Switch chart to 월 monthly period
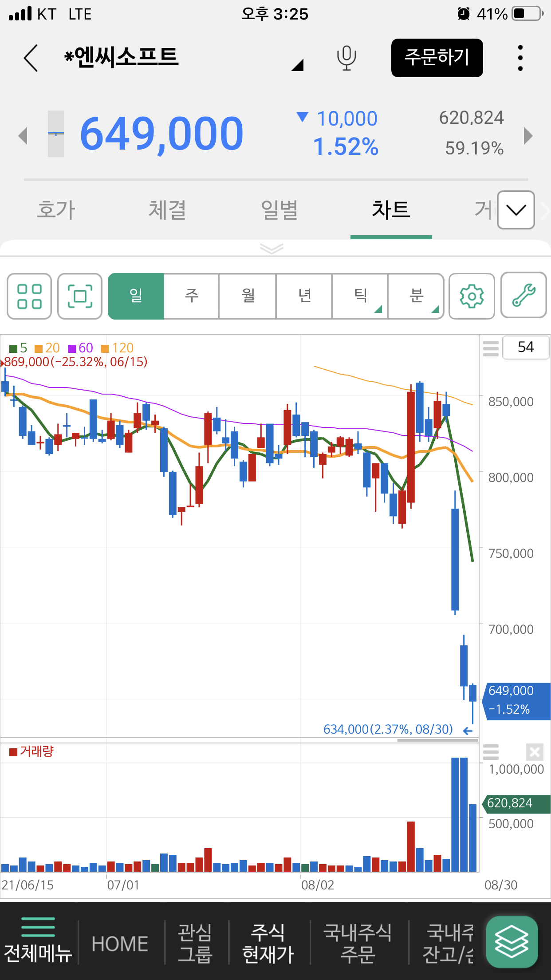551x980 pixels. [x=248, y=296]
